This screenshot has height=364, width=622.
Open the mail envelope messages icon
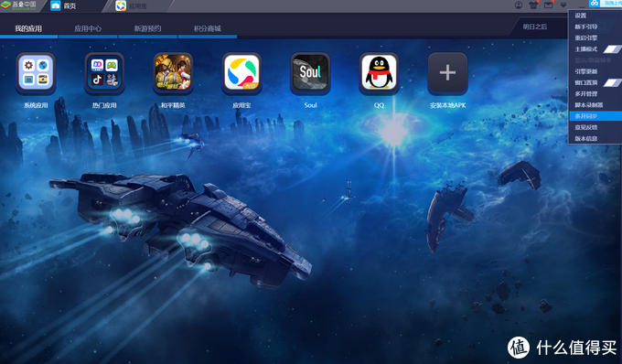click(x=548, y=5)
